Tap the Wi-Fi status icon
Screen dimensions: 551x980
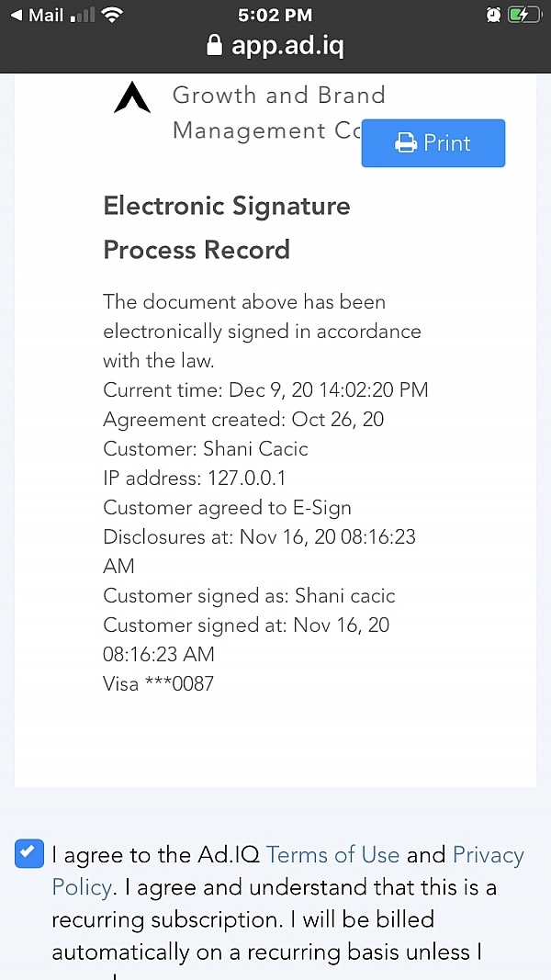point(113,16)
